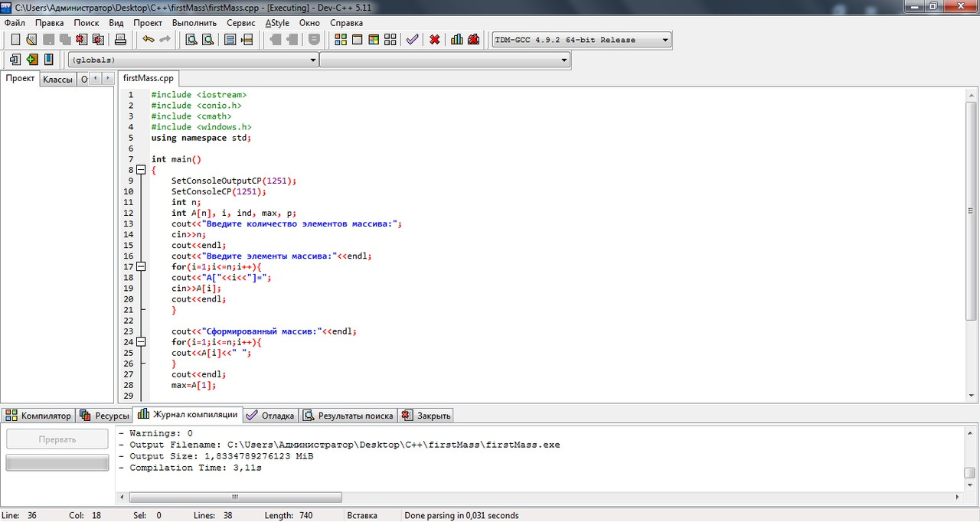Screen dimensions: 980x522
Task: Click the first icon left of the (globals) box
Action: click(15, 60)
